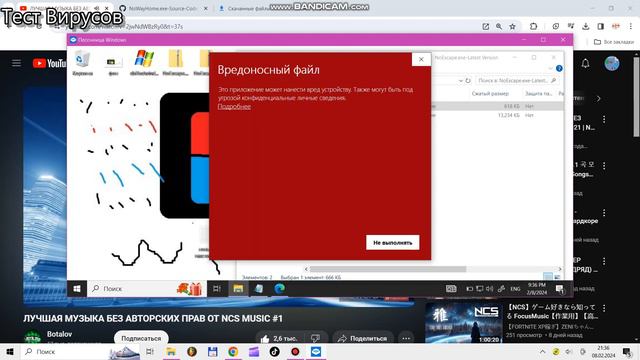Close the red 'Вредоносный файл' warning dialog
Screen dimensions: 640x360
tap(421, 60)
